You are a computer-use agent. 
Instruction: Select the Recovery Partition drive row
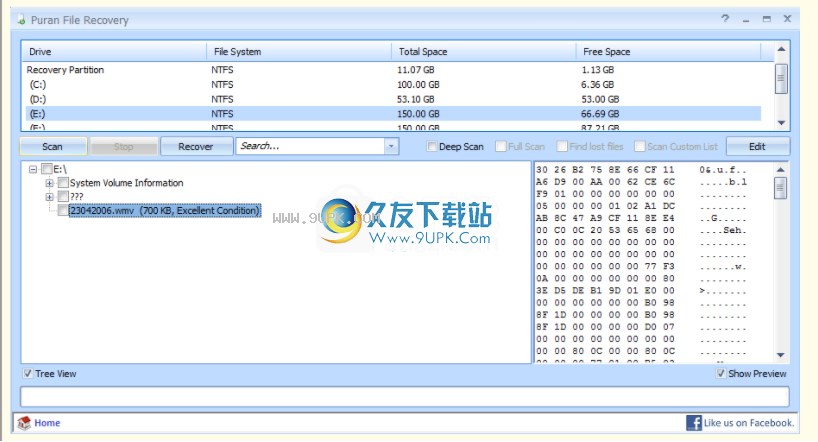point(393,70)
